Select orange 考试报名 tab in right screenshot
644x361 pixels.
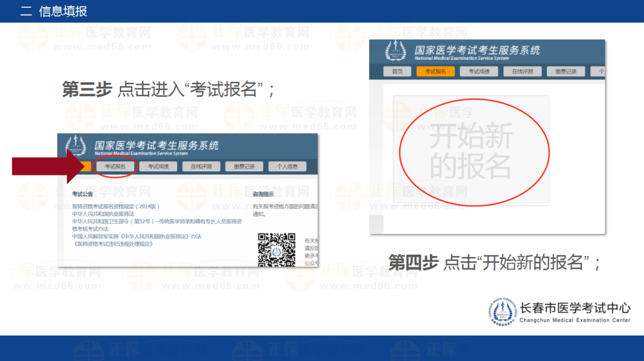coord(435,72)
